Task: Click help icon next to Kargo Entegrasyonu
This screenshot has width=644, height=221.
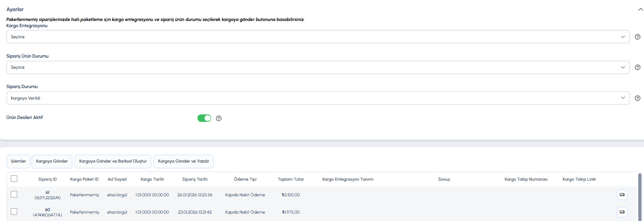Action: [637, 37]
